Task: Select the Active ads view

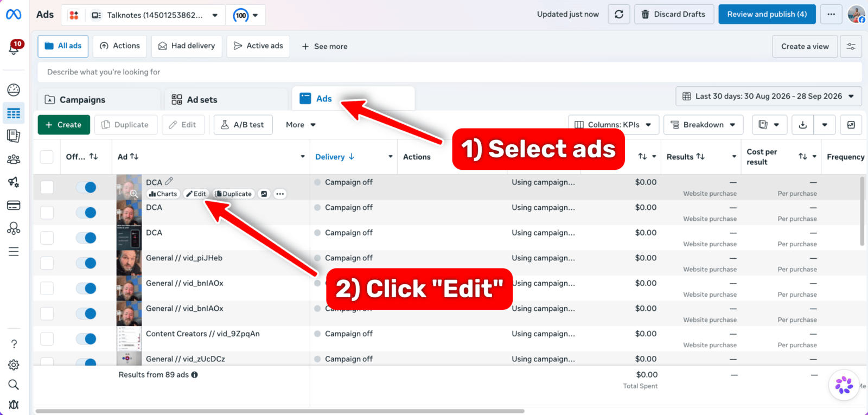Action: 258,46
